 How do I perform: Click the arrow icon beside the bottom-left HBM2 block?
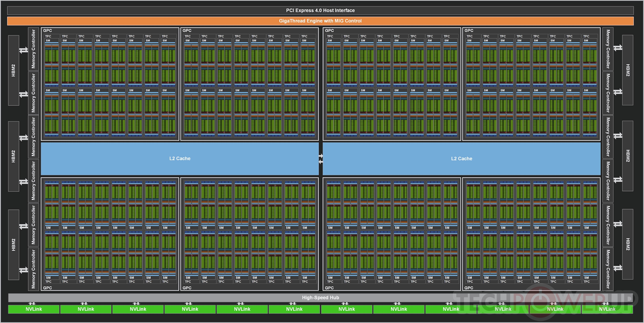coord(24,226)
